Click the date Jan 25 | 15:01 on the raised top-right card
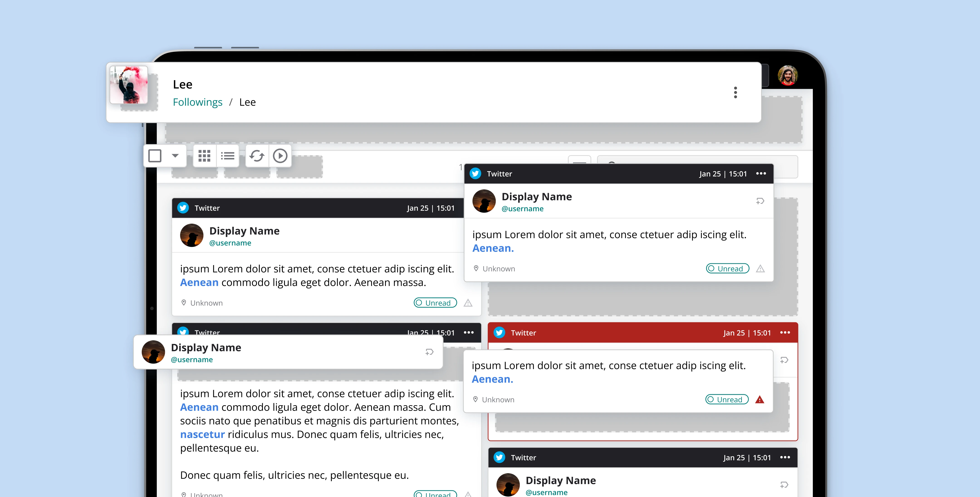Image resolution: width=980 pixels, height=497 pixels. pyautogui.click(x=723, y=174)
